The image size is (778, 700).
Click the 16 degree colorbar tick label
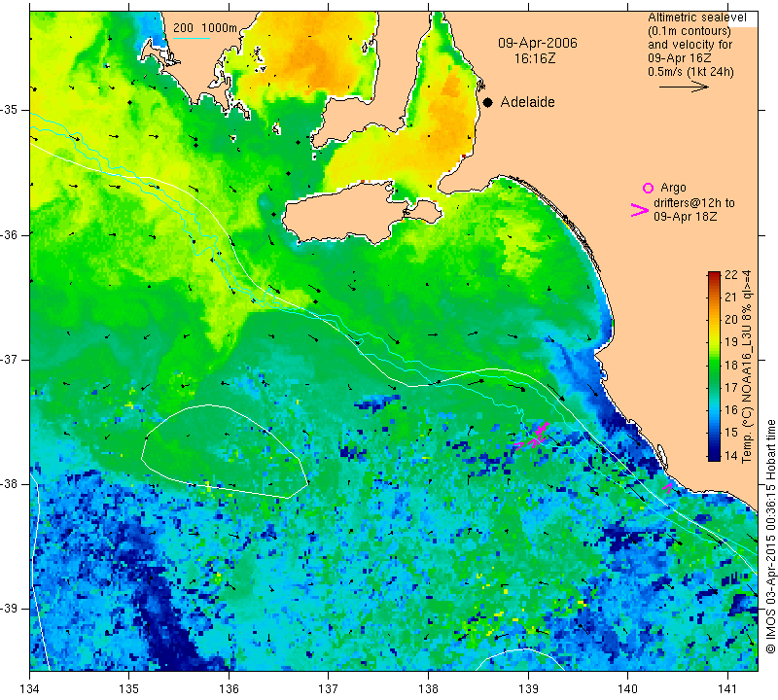[x=731, y=410]
